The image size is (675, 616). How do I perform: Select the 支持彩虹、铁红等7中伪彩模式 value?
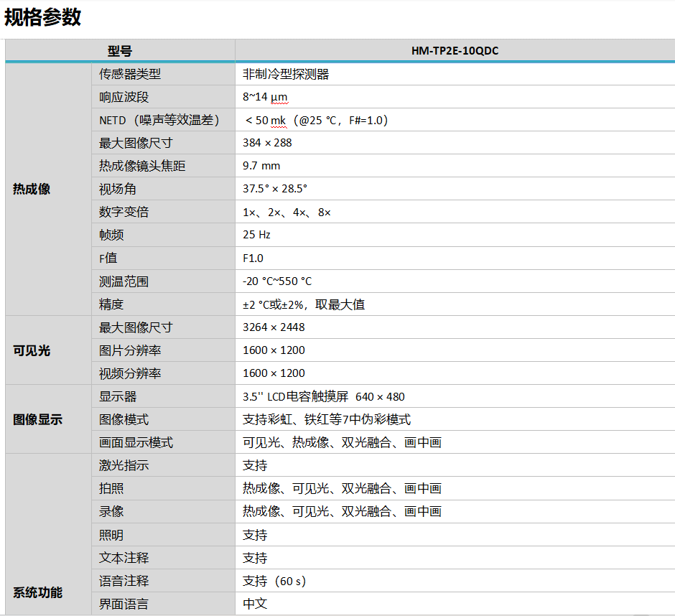point(327,420)
